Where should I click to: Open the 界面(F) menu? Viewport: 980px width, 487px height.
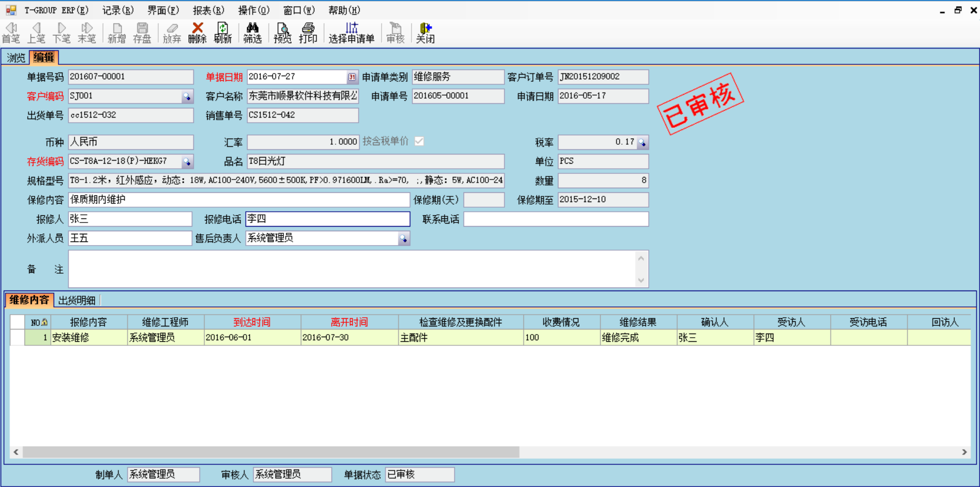point(163,10)
